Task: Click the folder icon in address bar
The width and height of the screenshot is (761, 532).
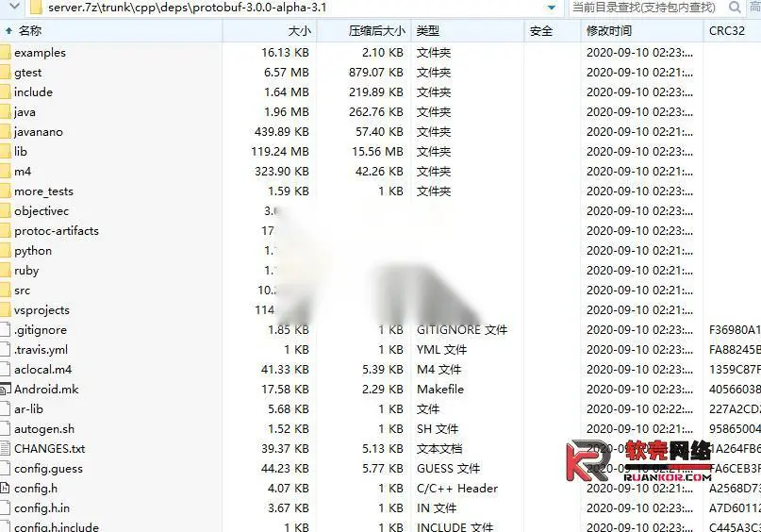Action: coord(35,8)
